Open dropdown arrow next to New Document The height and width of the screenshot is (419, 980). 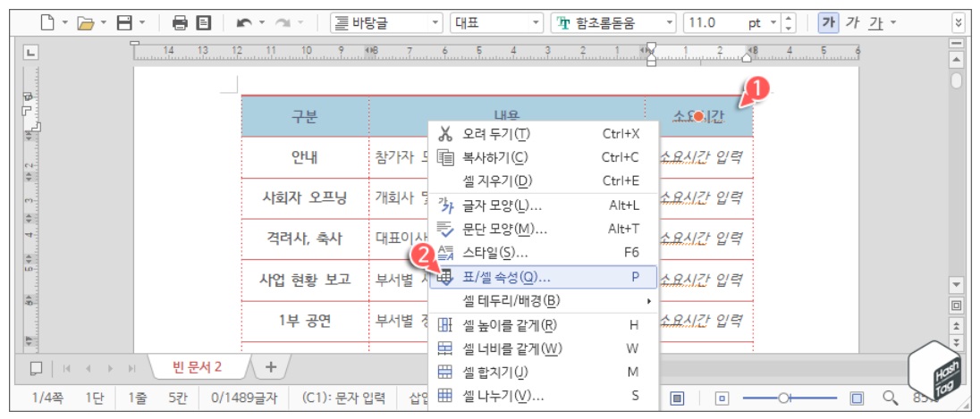pyautogui.click(x=64, y=23)
